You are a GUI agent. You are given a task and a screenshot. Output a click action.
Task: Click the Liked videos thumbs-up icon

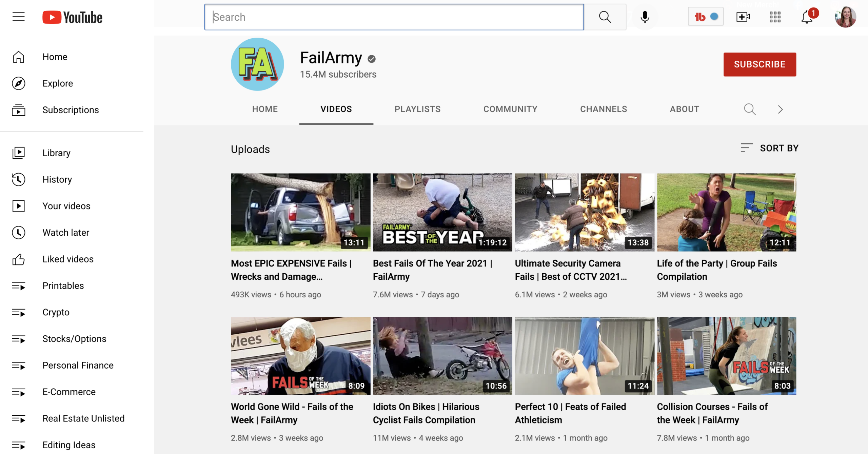19,259
